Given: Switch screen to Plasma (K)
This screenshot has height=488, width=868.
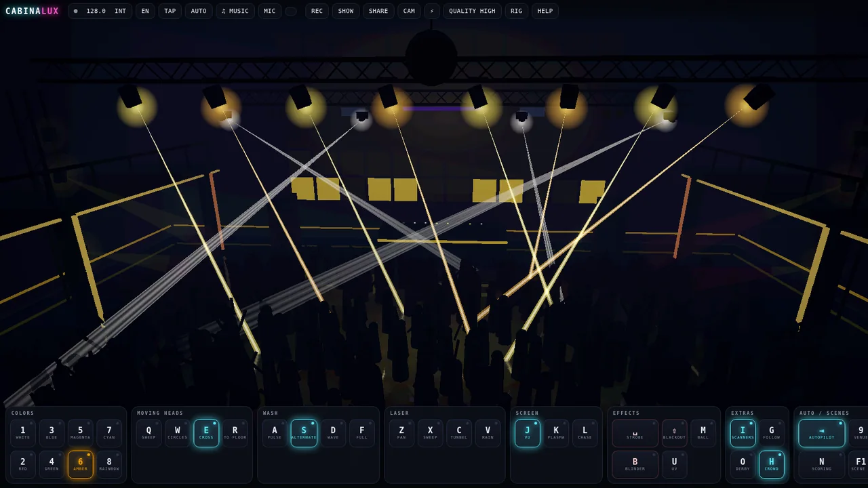Looking at the screenshot, I should tap(556, 433).
